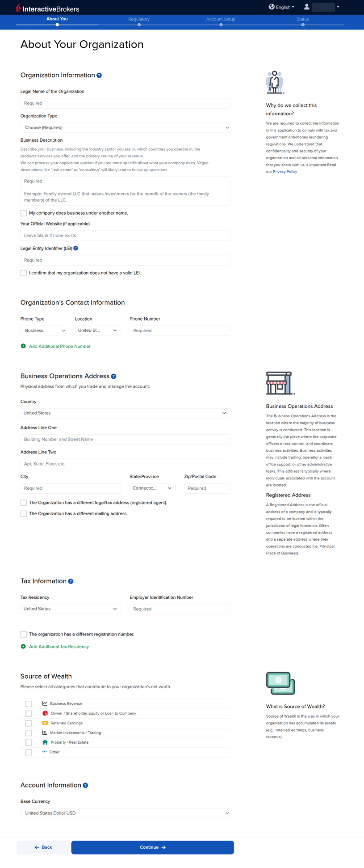The height and width of the screenshot is (868, 364).
Task: Click the globe language icon
Action: pyautogui.click(x=272, y=7)
